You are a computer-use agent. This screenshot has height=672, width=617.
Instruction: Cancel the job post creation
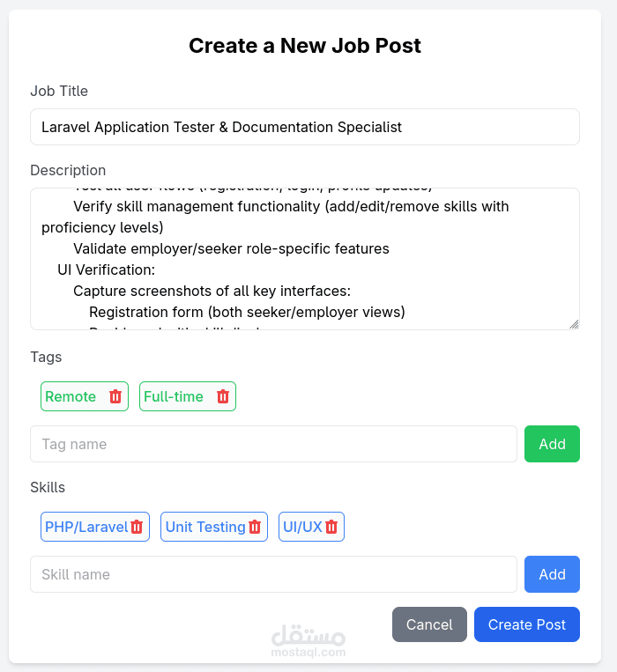(429, 624)
